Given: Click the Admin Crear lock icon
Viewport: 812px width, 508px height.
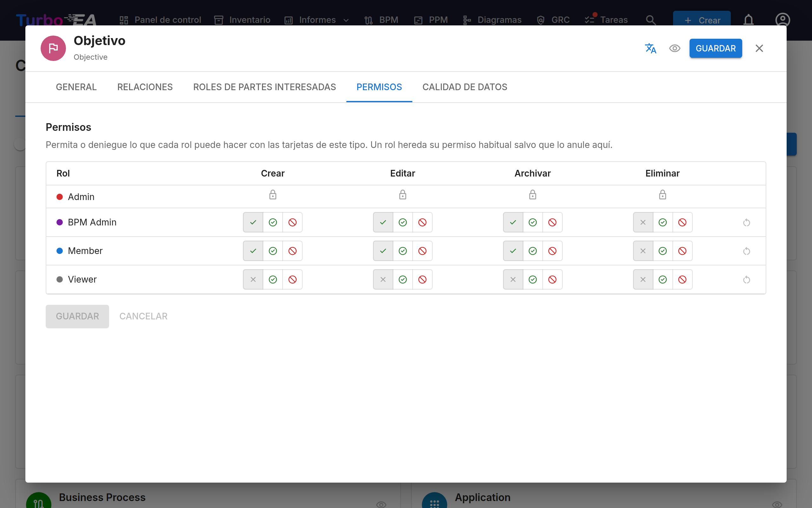Looking at the screenshot, I should tap(273, 195).
